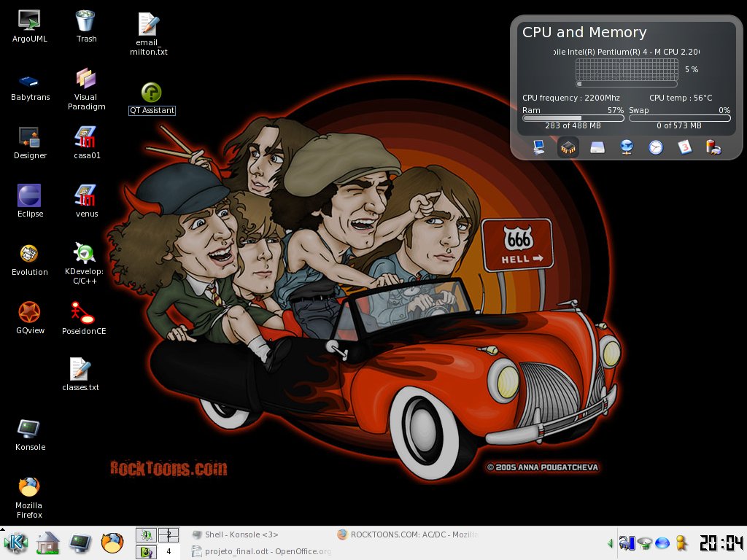Activate projeto_final.odt OpenOffice taskbar entry

261,551
